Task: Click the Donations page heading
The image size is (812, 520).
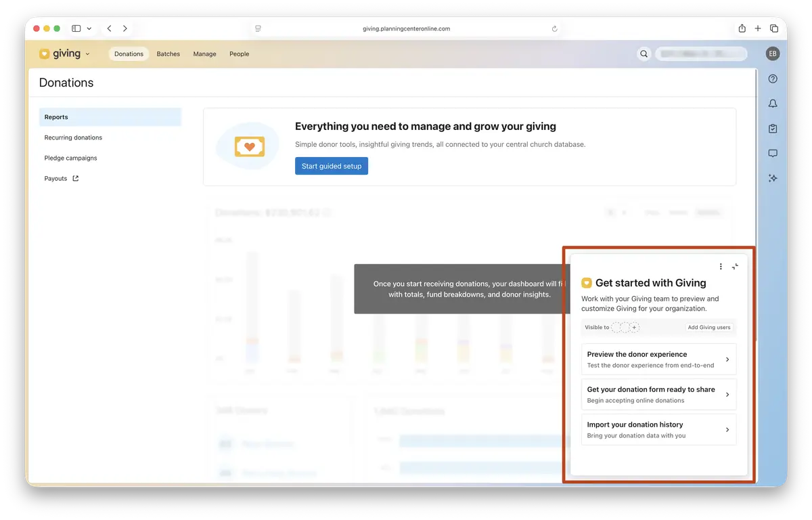Action: [x=66, y=83]
